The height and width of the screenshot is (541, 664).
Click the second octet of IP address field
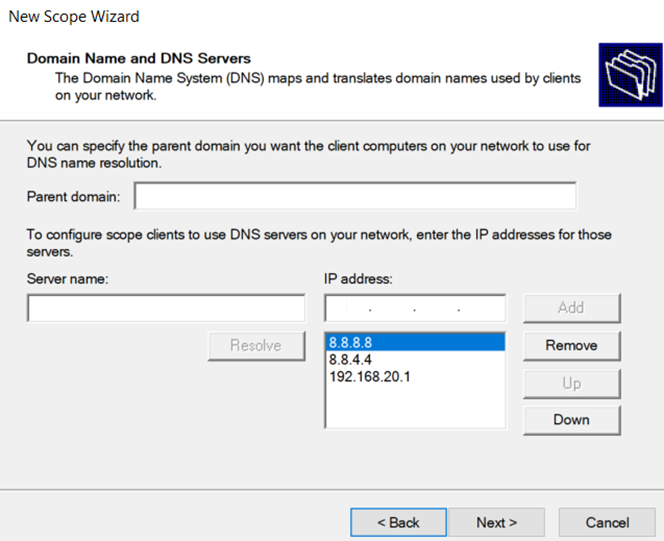click(392, 308)
